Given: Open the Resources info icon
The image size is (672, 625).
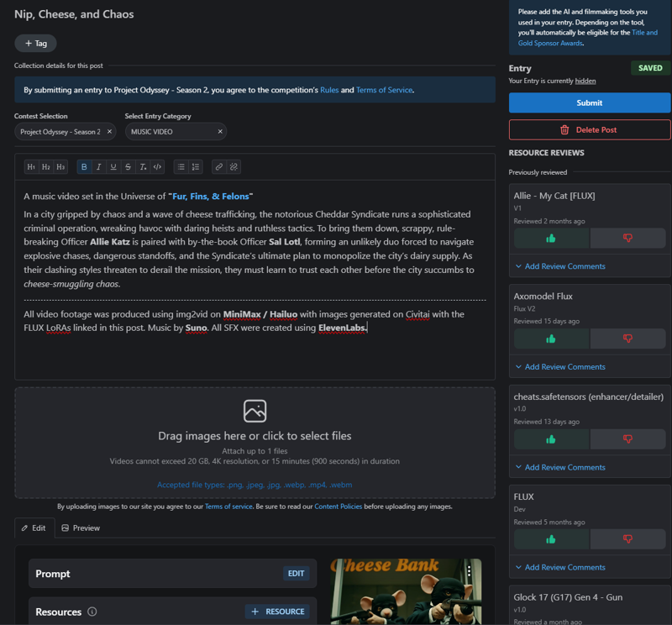Looking at the screenshot, I should 92,612.
